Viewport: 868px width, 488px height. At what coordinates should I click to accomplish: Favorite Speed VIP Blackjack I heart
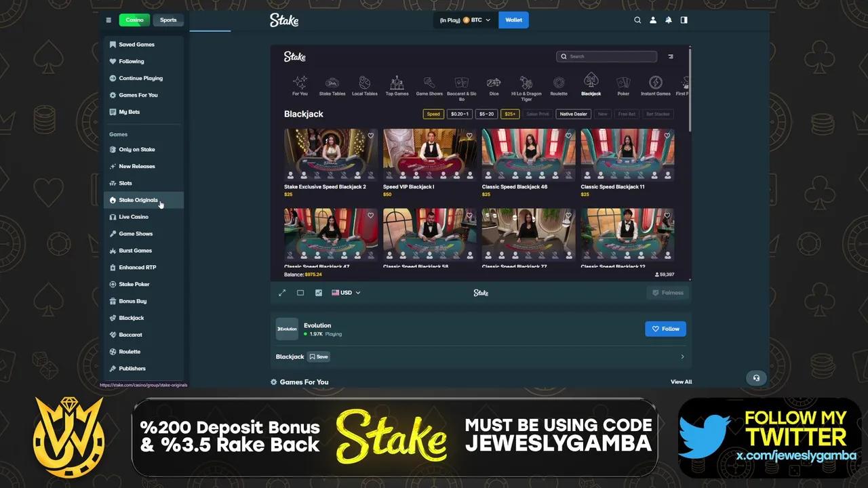tap(469, 136)
